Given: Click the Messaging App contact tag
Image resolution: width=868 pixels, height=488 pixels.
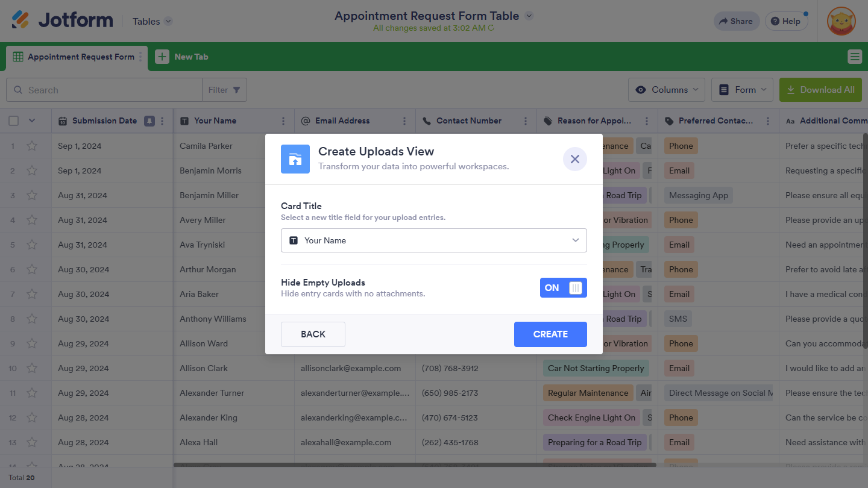Looking at the screenshot, I should coord(699,195).
